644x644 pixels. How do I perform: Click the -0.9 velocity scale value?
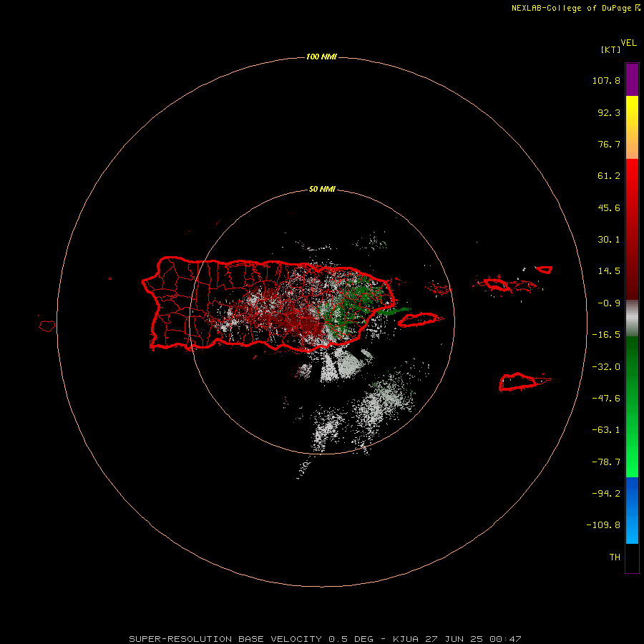pyautogui.click(x=609, y=303)
